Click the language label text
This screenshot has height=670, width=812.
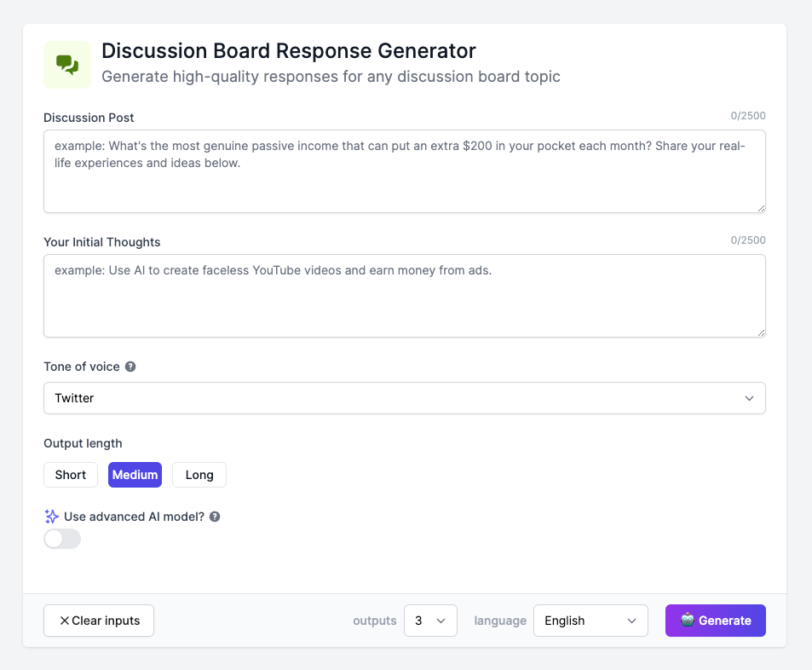coord(500,621)
